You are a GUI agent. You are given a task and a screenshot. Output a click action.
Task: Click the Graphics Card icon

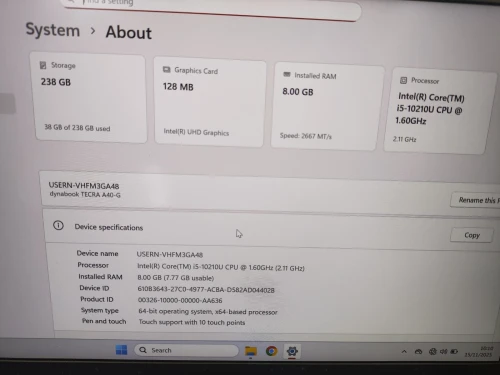[166, 69]
